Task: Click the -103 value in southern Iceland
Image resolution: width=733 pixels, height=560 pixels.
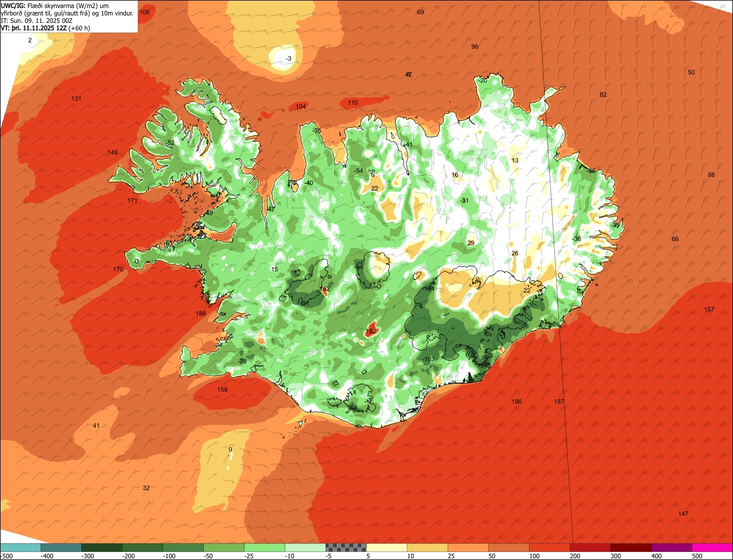Action: [428, 359]
